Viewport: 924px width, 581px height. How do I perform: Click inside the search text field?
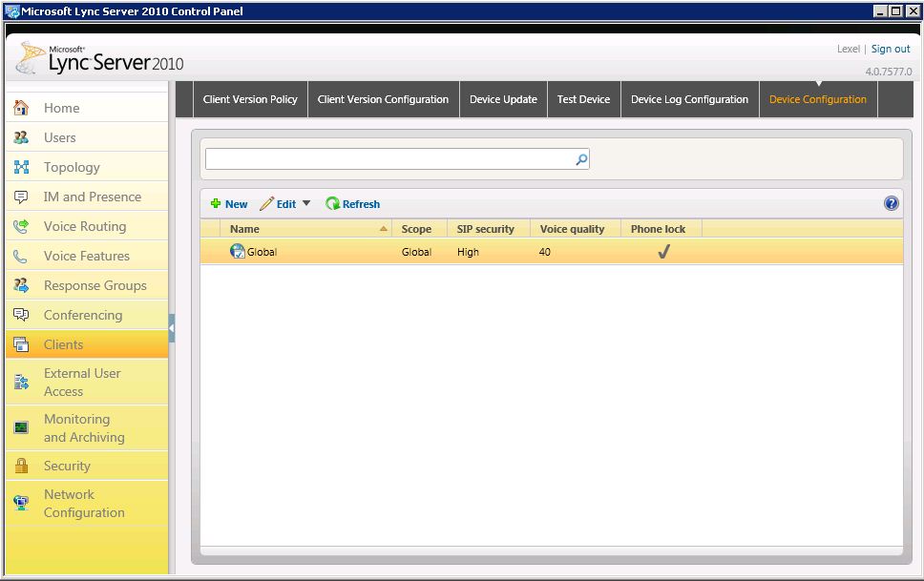(389, 159)
